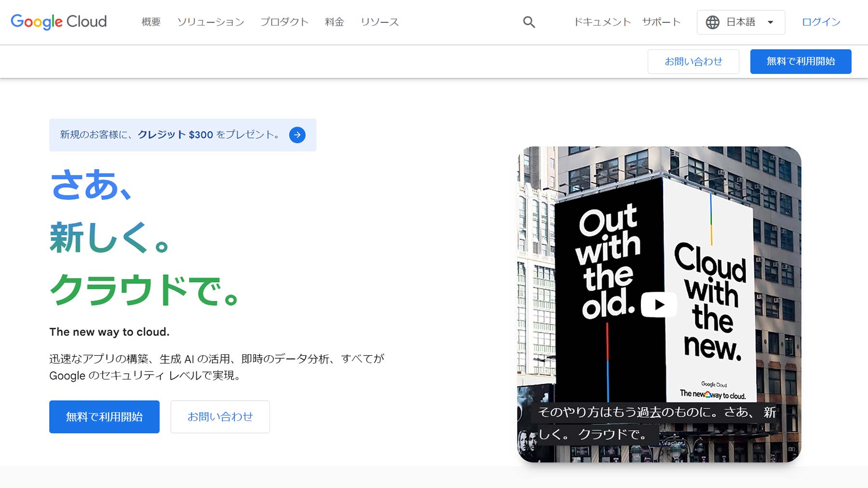Screen dimensions: 868x488
Task: Click the 新しく。 headline text
Action: point(109,237)
